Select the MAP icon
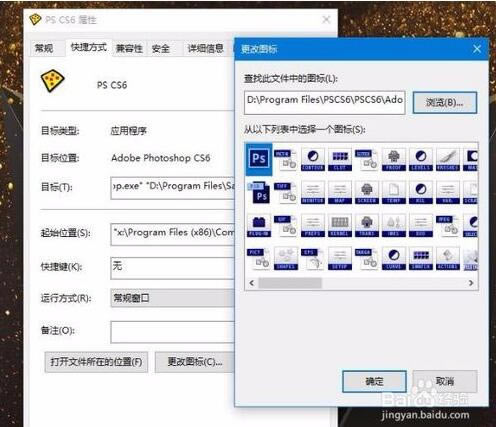 pos(340,192)
